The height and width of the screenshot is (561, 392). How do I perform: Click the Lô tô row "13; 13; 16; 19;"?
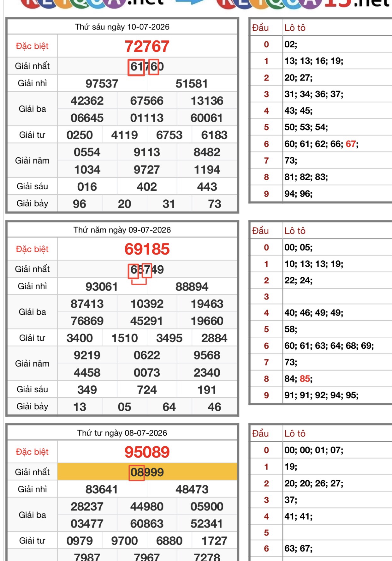point(314,61)
